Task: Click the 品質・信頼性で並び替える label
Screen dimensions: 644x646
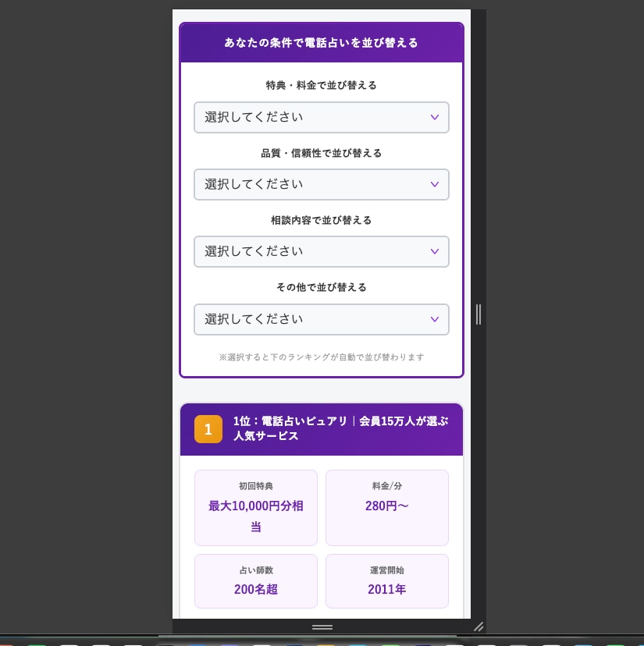Action: [x=321, y=153]
